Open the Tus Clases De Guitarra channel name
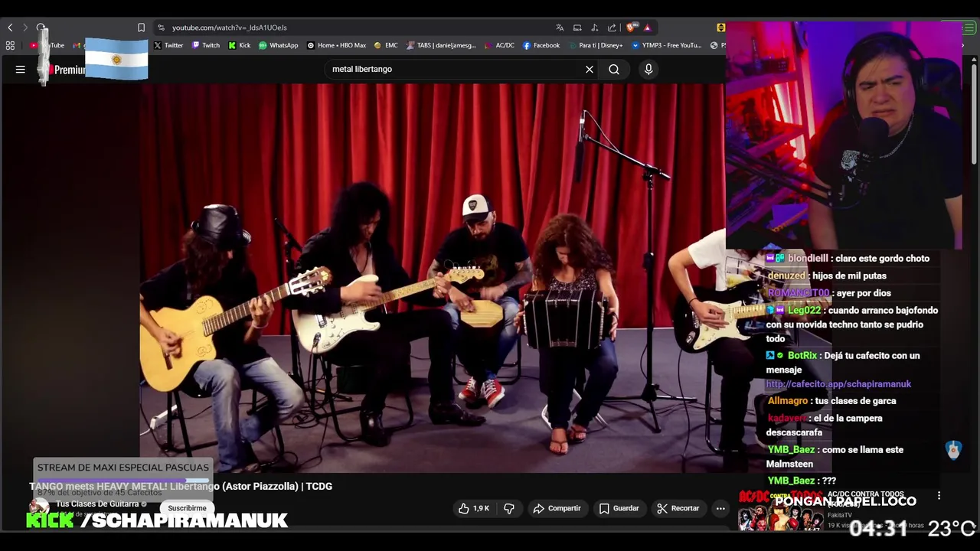 pyautogui.click(x=97, y=504)
